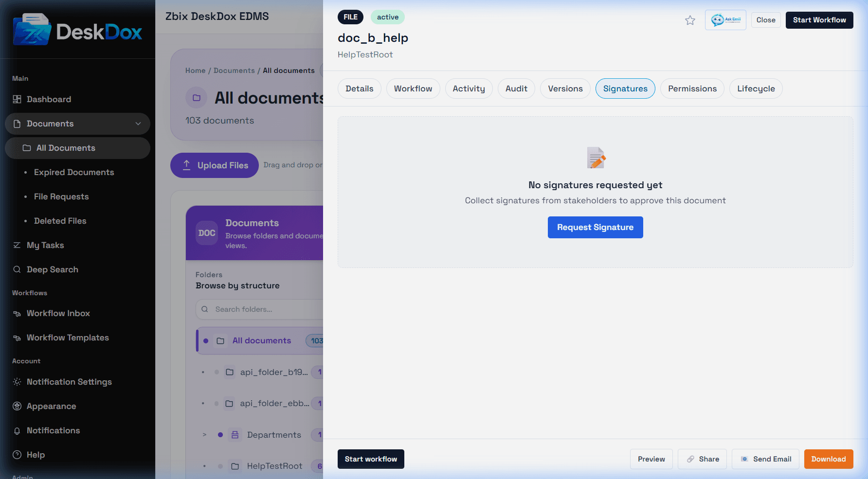
Task: Click the DeskDox logo icon
Action: click(32, 30)
